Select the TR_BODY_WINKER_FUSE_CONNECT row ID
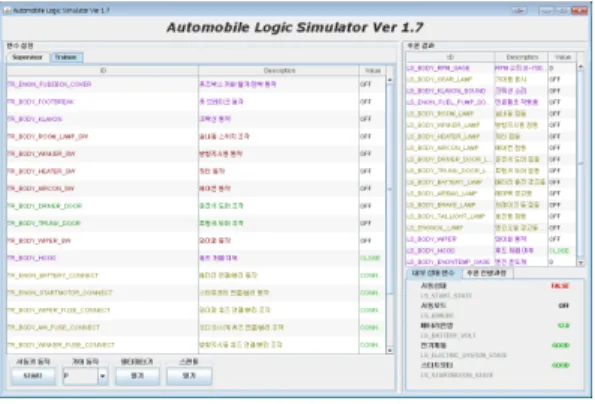This screenshot has height=404, width=595. 61,345
